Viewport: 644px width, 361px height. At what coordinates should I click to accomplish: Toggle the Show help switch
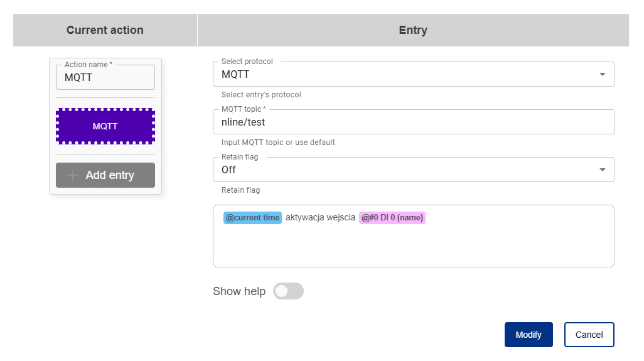(x=288, y=291)
